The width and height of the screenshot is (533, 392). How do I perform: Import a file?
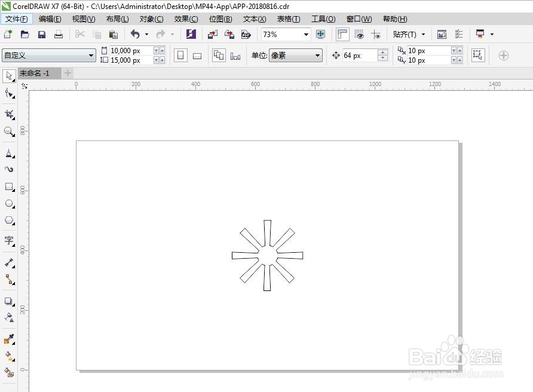click(x=213, y=34)
